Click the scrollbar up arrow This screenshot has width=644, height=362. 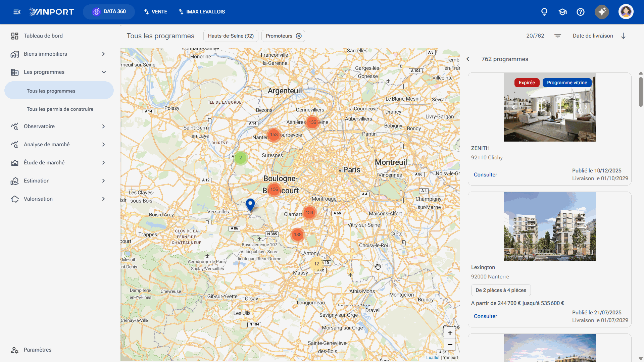pos(641,73)
